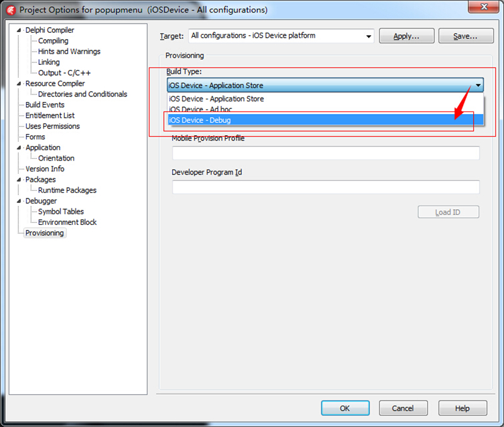This screenshot has height=427, width=504.
Task: Collapse the Debugger tree node
Action: coord(19,201)
